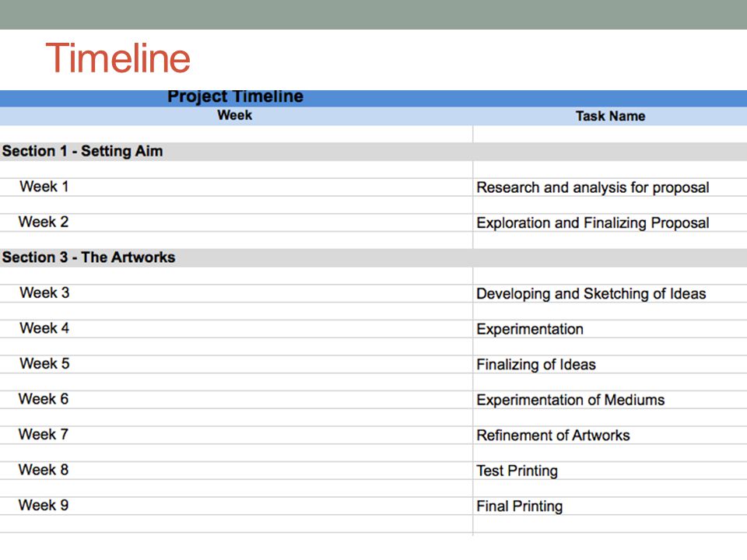This screenshot has height=560, width=747.
Task: Click the Timeline slide title
Action: 117,58
